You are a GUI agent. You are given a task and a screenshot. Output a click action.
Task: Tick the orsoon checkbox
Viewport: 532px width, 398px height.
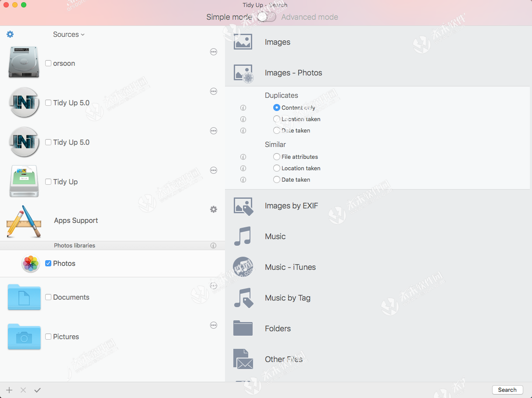[x=48, y=63]
